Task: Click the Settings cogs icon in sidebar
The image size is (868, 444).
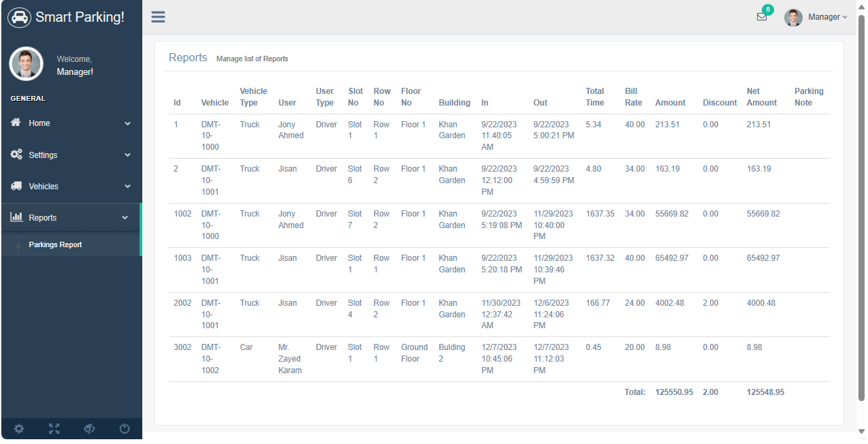Action: [x=16, y=155]
